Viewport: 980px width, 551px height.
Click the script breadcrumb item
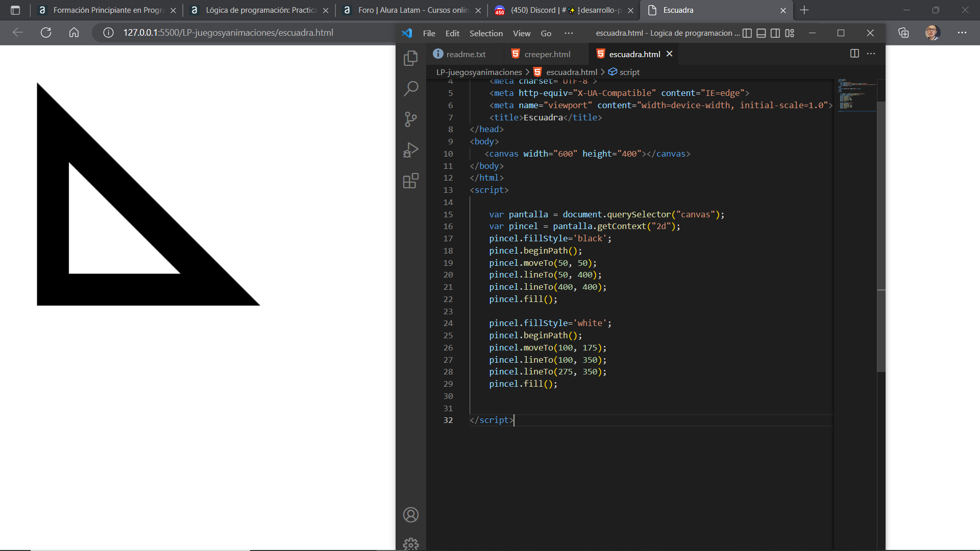[629, 72]
